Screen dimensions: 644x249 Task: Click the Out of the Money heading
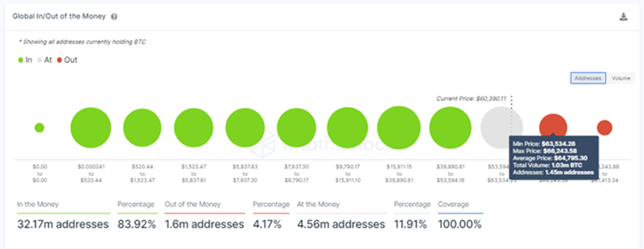tap(193, 204)
